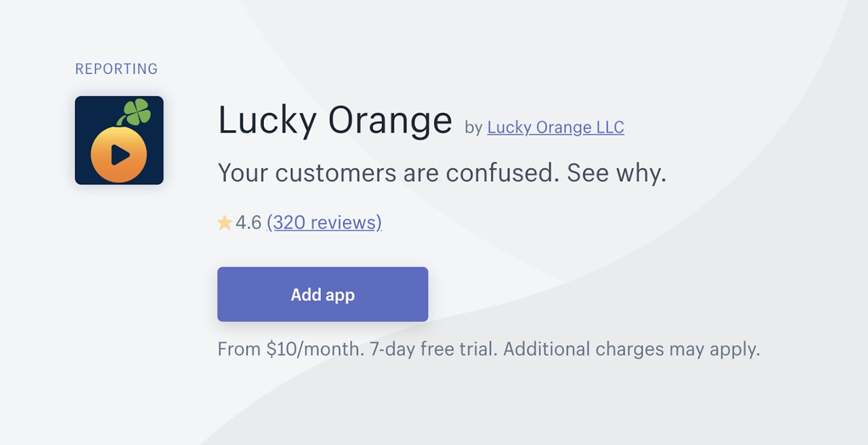
Task: Select the word Lucky in the app title
Action: pyautogui.click(x=267, y=121)
